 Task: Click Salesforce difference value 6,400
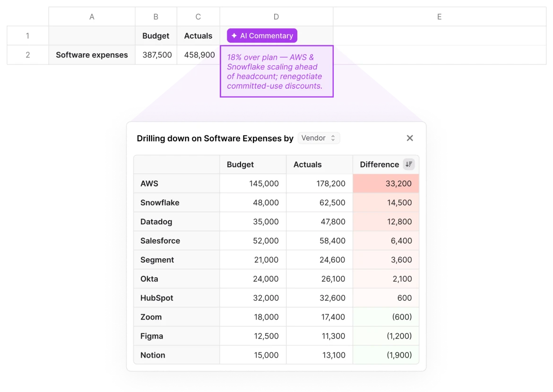coord(386,240)
